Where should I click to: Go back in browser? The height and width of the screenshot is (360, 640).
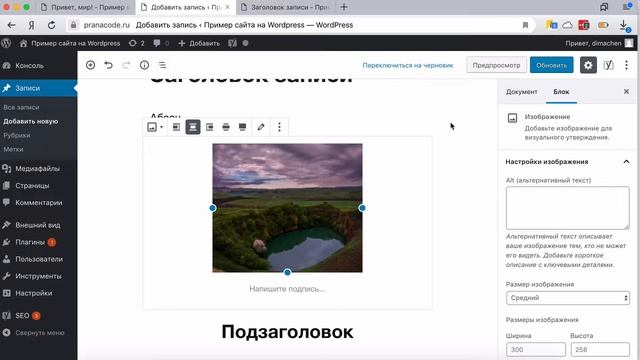click(11, 25)
